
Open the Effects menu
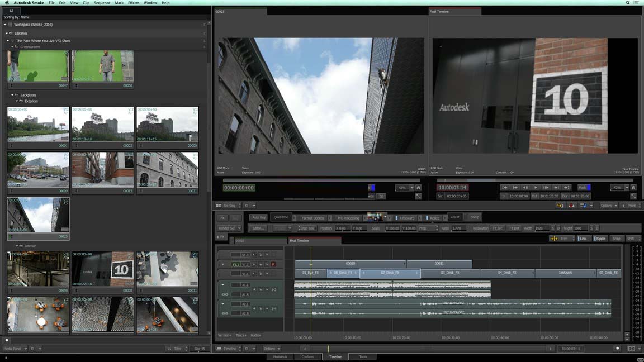pyautogui.click(x=134, y=3)
